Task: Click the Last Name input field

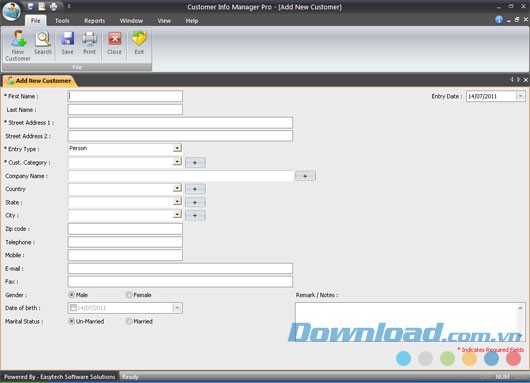Action: [x=125, y=110]
